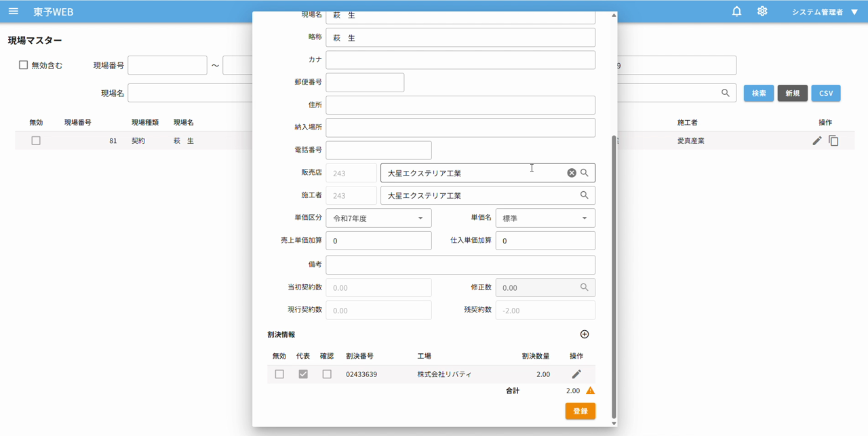Click the 略称 input field
The image size is (868, 436).
point(460,37)
